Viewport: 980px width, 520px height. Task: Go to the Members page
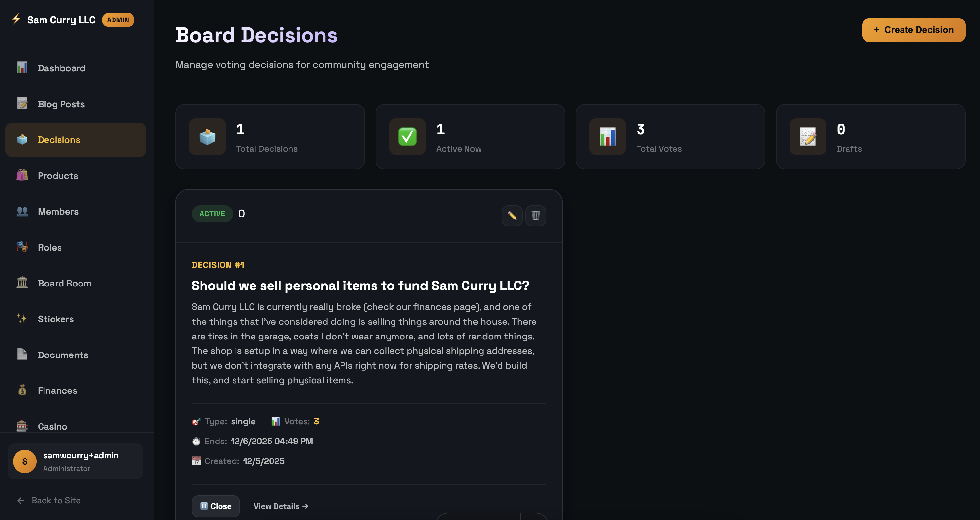tap(58, 212)
